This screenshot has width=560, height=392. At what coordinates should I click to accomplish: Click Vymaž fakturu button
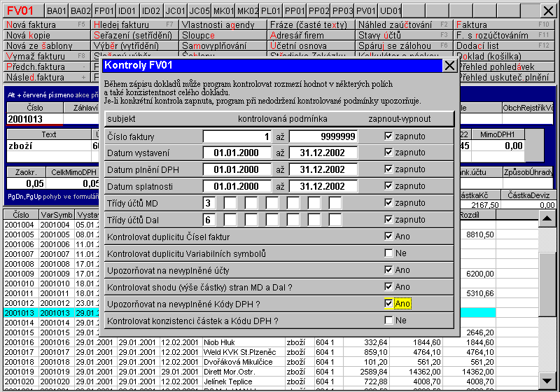tap(47, 56)
